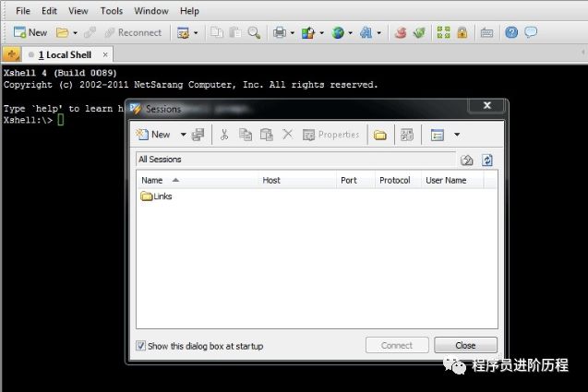Screen dimensions: 588x392
Task: Expand the Open folder dropdown arrow
Action: pyautogui.click(x=75, y=33)
